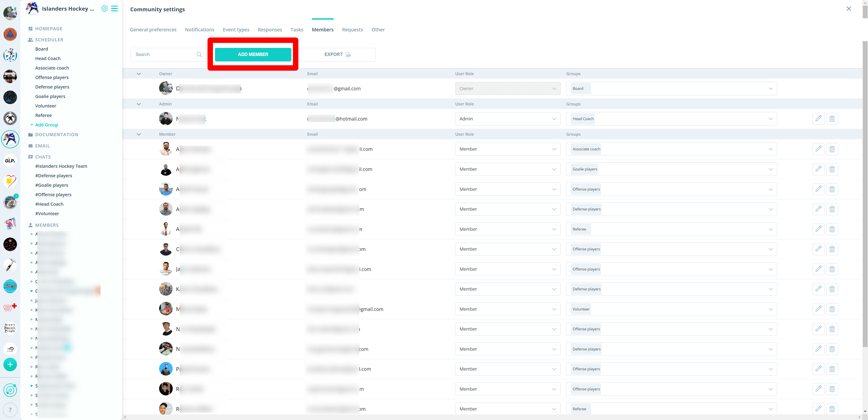868x420 pixels.
Task: Click the S+ red cross community icon
Action: [x=10, y=307]
